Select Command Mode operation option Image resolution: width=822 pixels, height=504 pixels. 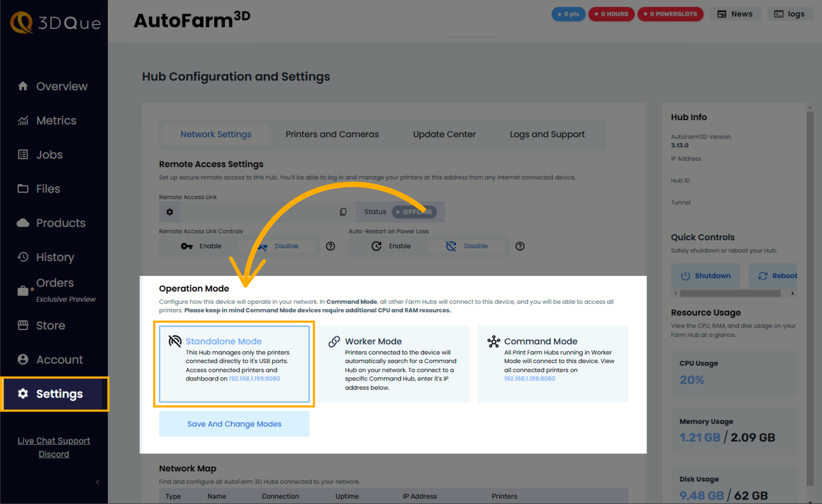pyautogui.click(x=553, y=363)
